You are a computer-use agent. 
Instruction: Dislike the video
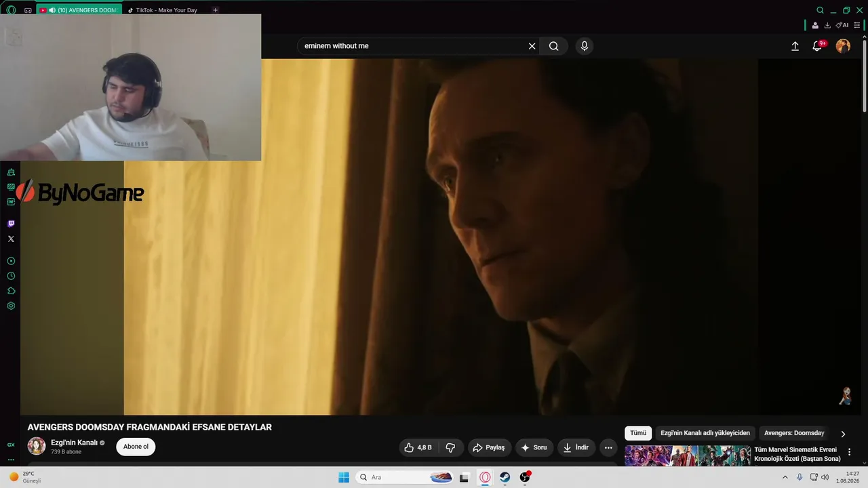pyautogui.click(x=450, y=447)
